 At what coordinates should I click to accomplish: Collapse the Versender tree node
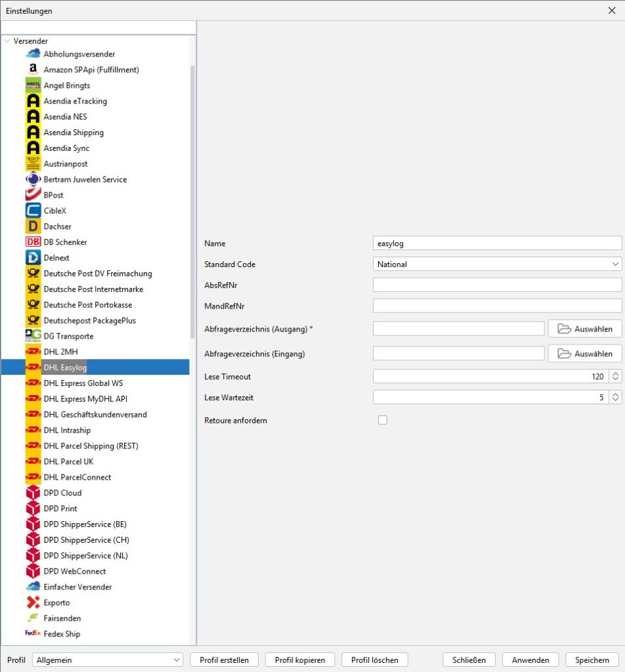[x=7, y=41]
